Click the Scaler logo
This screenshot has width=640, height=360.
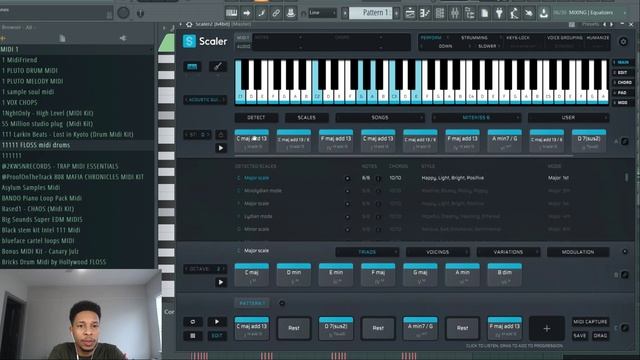205,41
